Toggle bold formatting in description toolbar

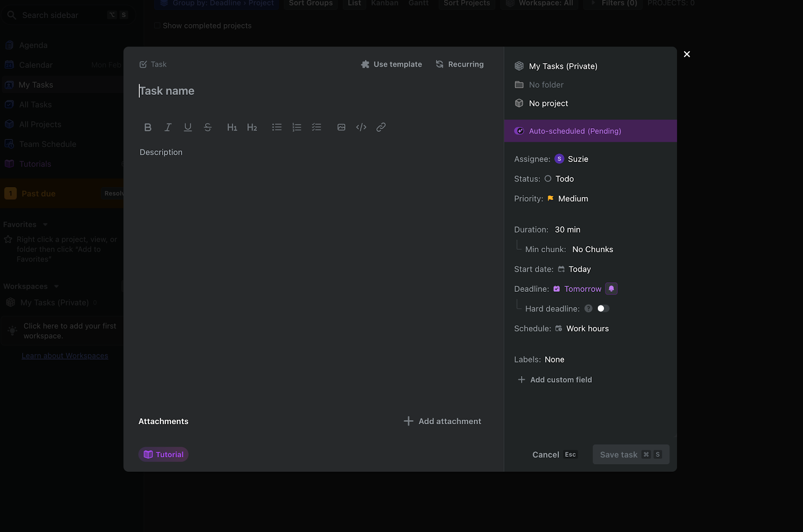tap(148, 127)
